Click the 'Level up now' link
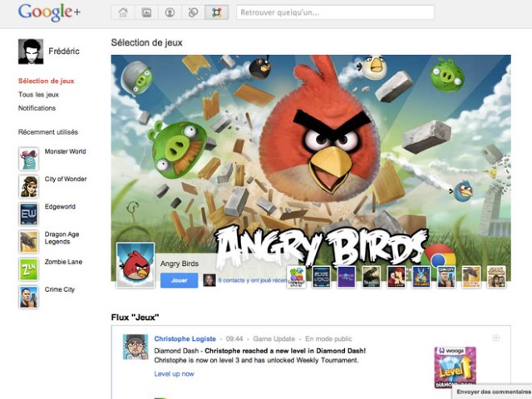Screen dimensions: 532x399 tap(174, 374)
